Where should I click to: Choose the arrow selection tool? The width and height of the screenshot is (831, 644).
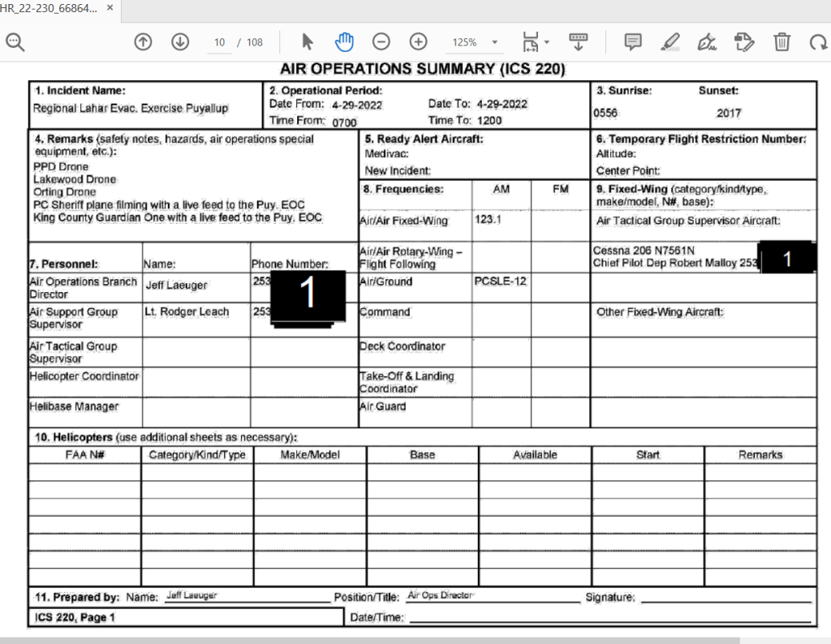(308, 42)
